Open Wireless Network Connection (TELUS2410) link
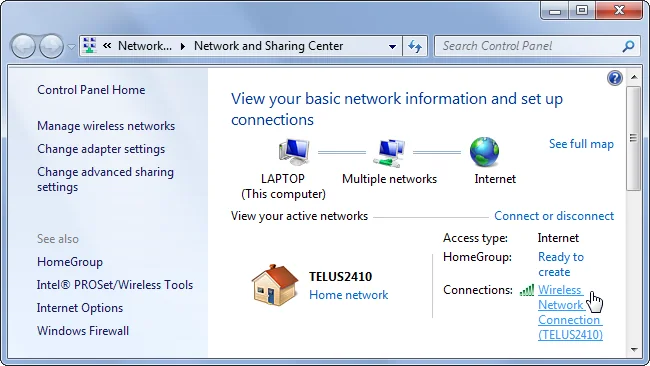 point(570,312)
